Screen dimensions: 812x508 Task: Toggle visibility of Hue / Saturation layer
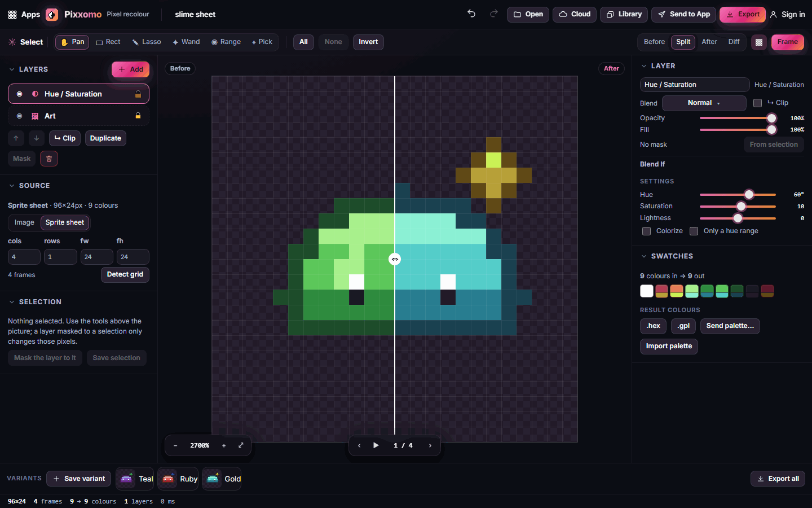[x=20, y=94]
